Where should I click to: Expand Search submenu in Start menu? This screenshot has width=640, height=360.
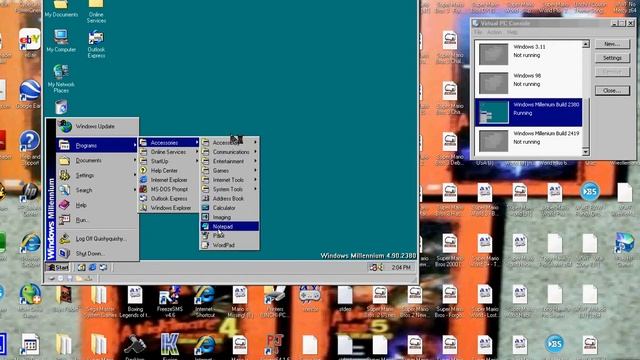point(98,190)
